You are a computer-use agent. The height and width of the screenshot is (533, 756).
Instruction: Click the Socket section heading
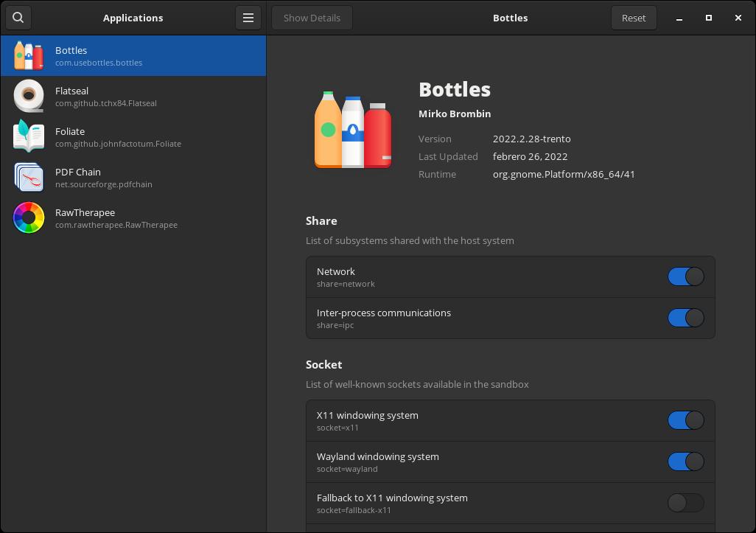323,365
